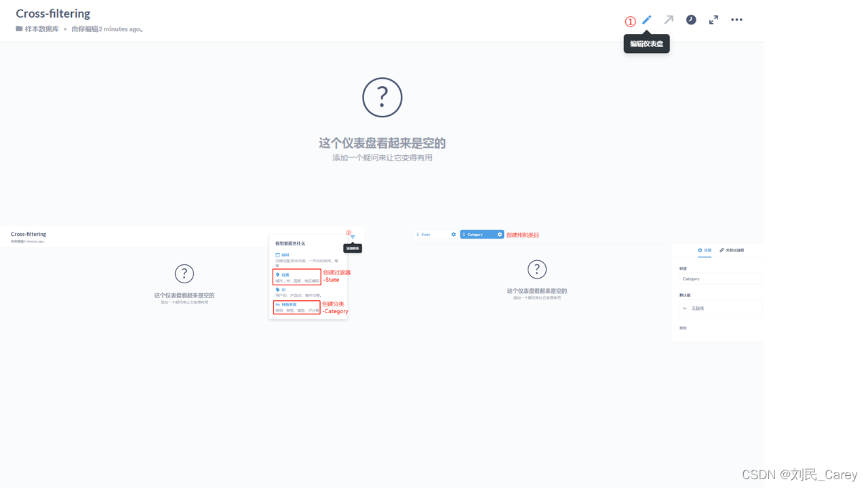Select the 其他类别 other categories filter option

(x=297, y=307)
